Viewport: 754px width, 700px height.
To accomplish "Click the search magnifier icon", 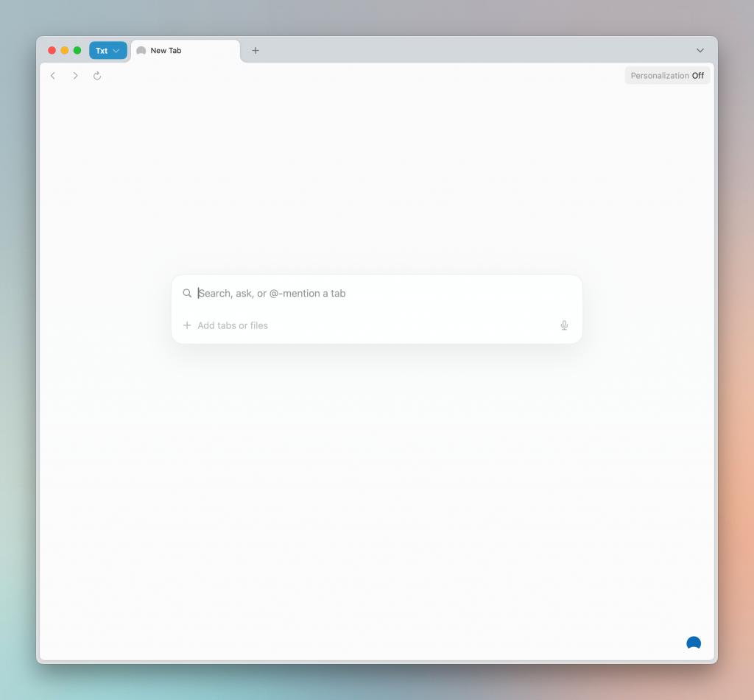I will 187,293.
